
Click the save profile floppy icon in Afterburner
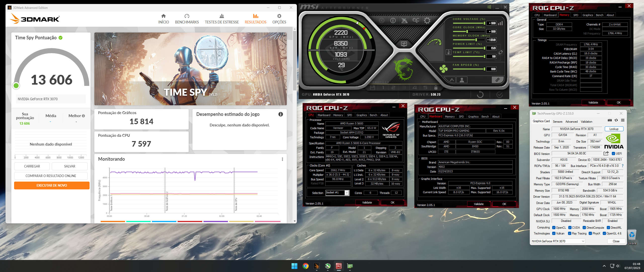[x=373, y=88]
